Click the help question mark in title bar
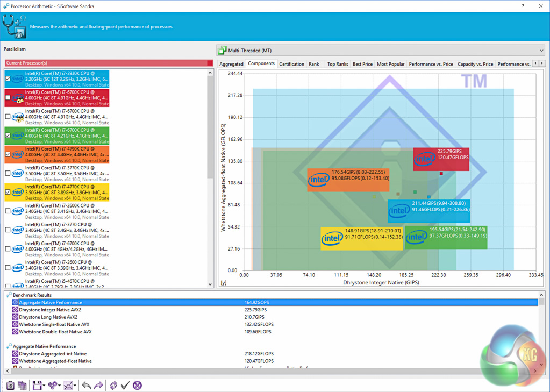550x392 pixels. pyautogui.click(x=523, y=6)
